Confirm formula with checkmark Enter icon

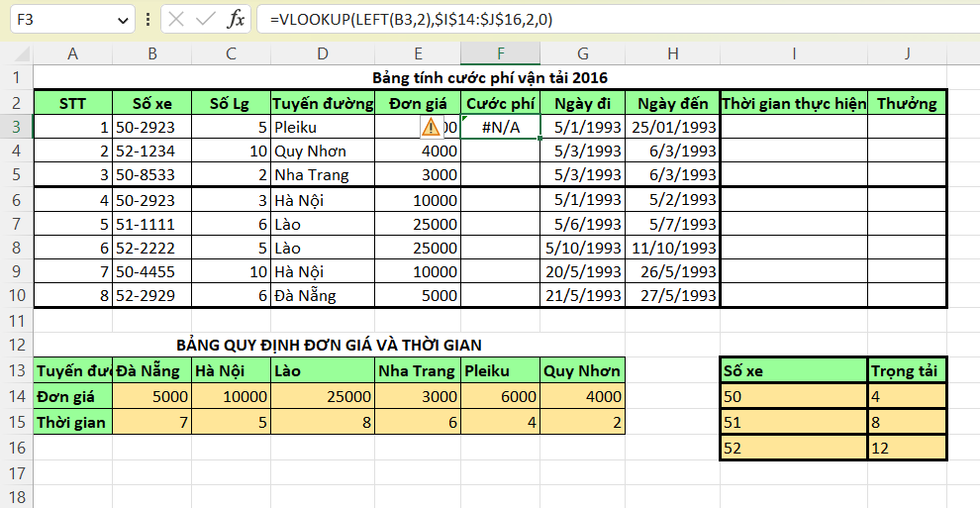pos(205,20)
